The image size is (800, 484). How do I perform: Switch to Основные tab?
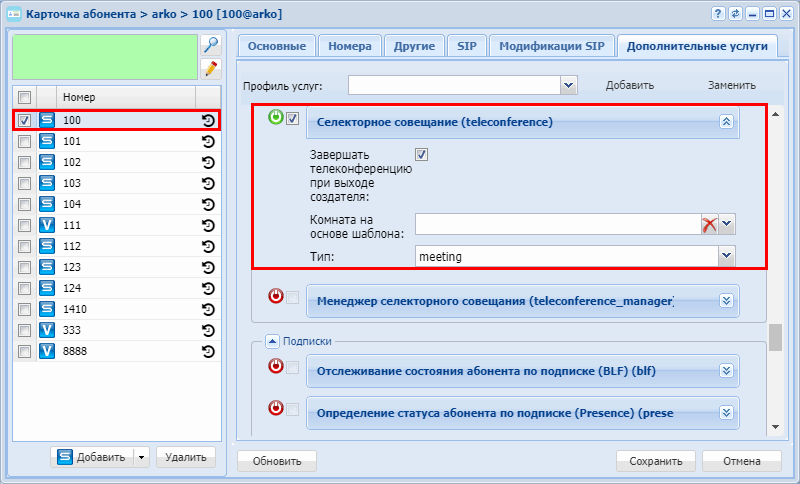(277, 46)
